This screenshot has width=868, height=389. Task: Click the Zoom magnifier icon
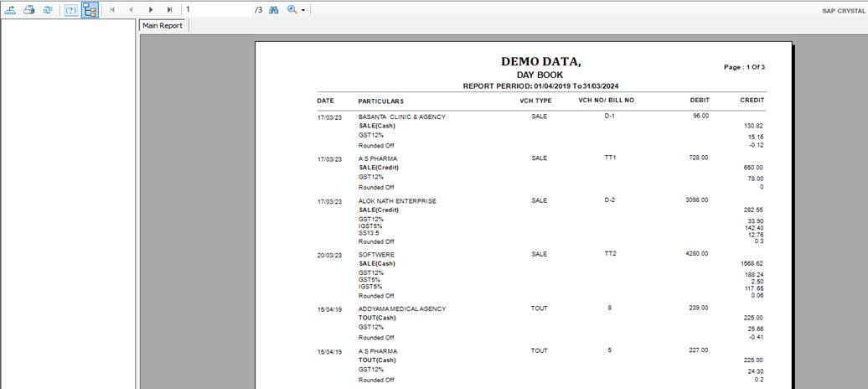click(x=292, y=9)
